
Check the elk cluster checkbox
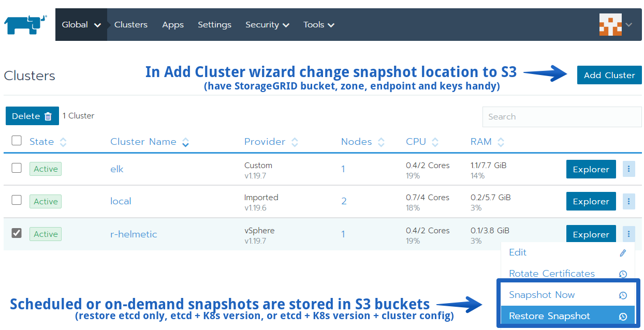[17, 168]
